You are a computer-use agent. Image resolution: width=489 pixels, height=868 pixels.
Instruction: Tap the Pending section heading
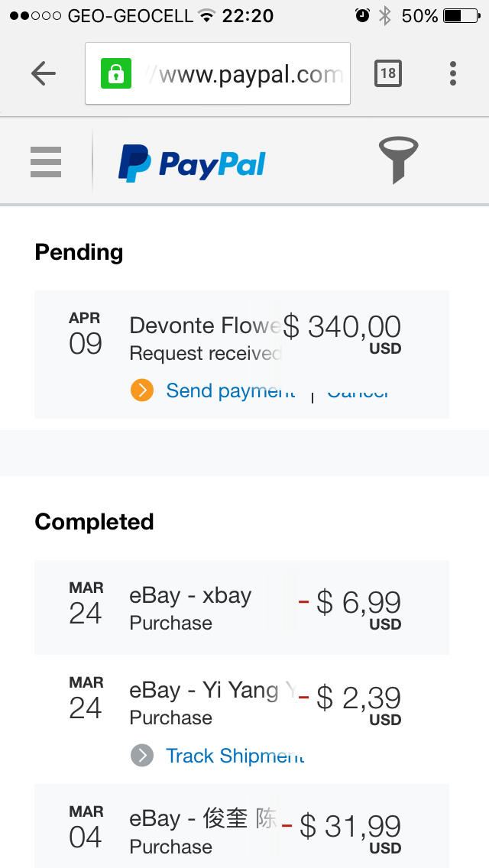[x=79, y=252]
